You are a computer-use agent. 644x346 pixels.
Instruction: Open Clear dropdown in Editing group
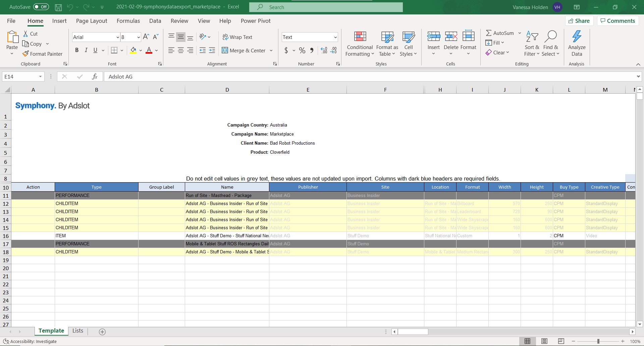[x=497, y=53]
